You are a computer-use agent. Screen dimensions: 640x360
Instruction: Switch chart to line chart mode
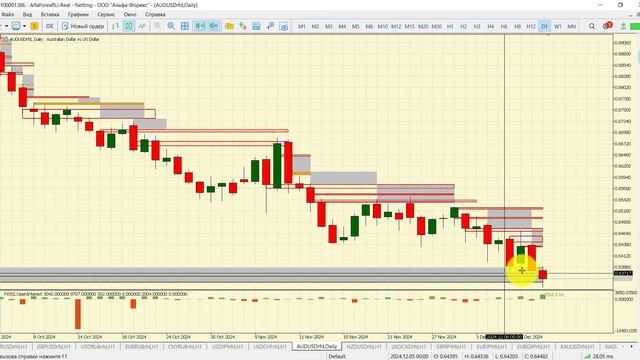pyautogui.click(x=142, y=26)
